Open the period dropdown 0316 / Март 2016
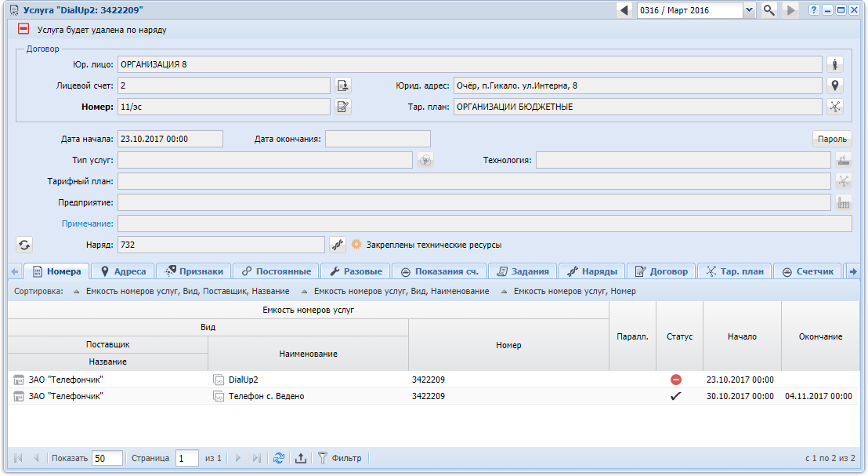Screen dimensions: 868x476 (x=749, y=10)
